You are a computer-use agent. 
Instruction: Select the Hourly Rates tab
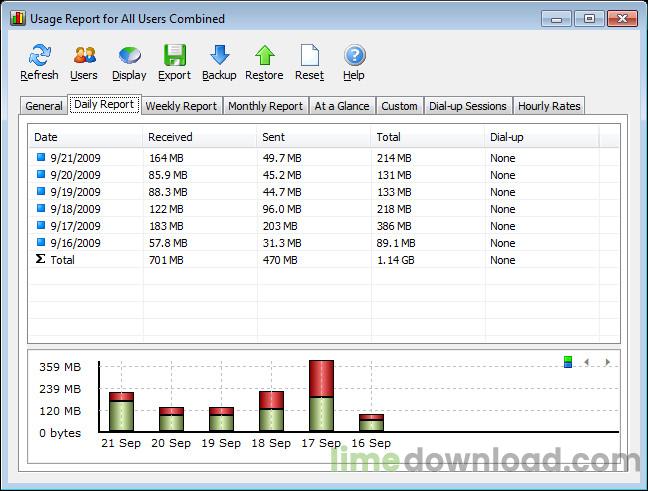click(x=549, y=106)
